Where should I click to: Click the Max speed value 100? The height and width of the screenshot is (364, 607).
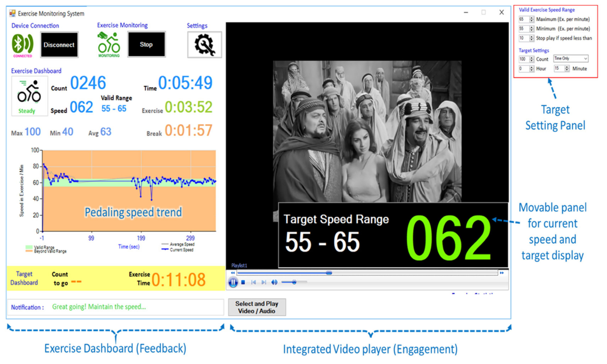click(33, 132)
